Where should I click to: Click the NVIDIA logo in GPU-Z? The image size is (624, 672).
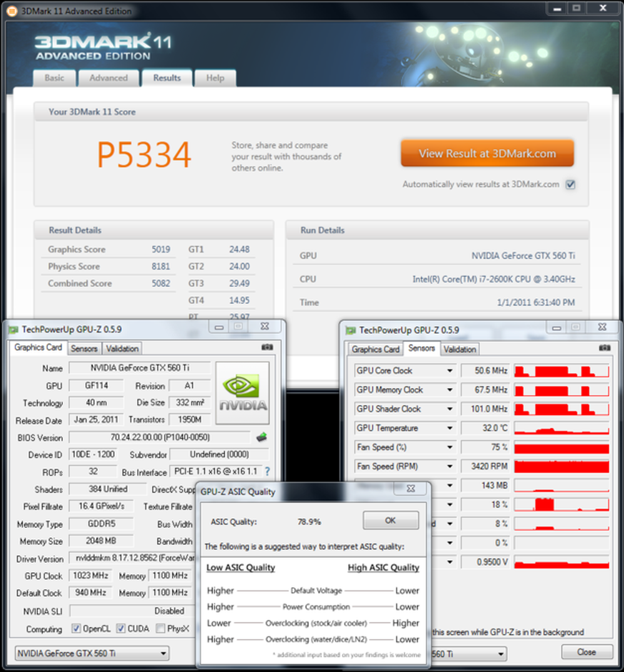pos(243,393)
